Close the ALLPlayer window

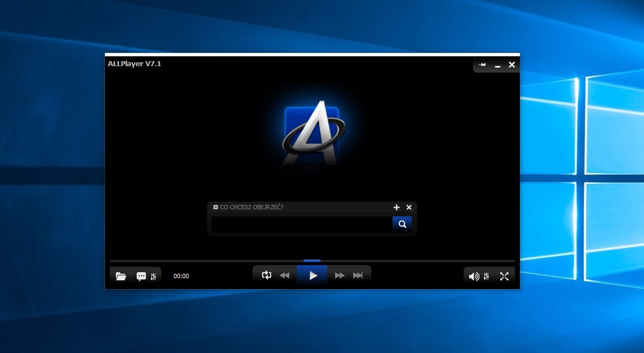pos(512,64)
